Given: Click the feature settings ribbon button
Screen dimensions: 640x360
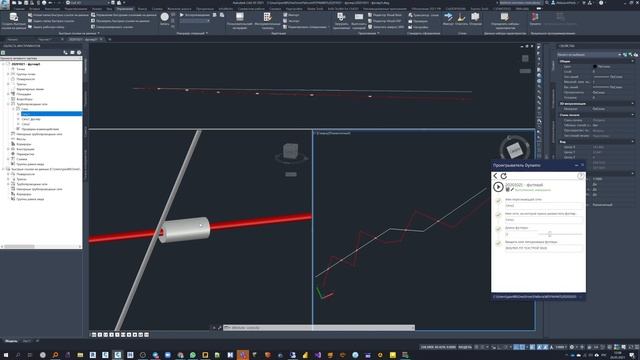Looking at the screenshot, I should [x=505, y=20].
